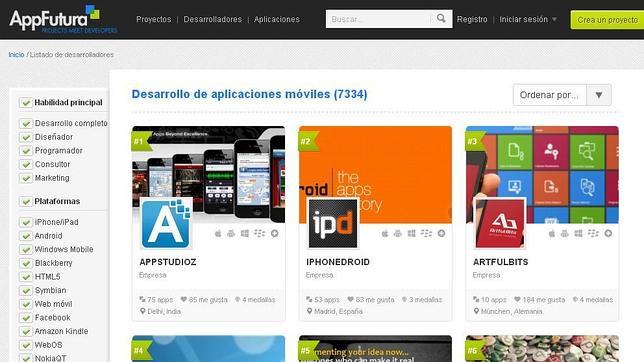Click Apple platform icon on IPHONEDROID card
644x362 pixels.
pos(385,233)
